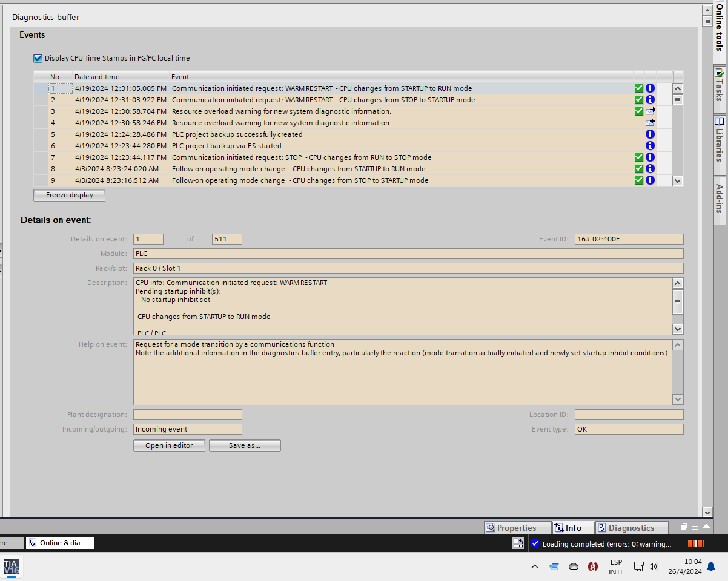Viewport: 728px width, 581px height.
Task: Click the orange activity indicator in the status bar
Action: click(697, 543)
